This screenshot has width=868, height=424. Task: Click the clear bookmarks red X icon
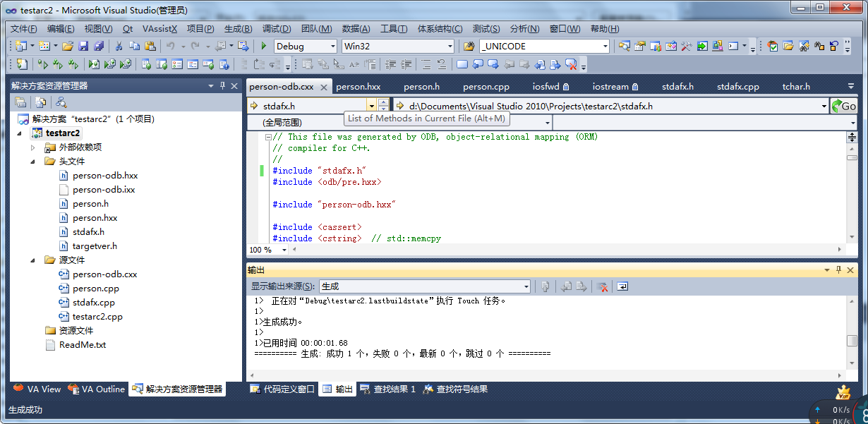[x=571, y=64]
